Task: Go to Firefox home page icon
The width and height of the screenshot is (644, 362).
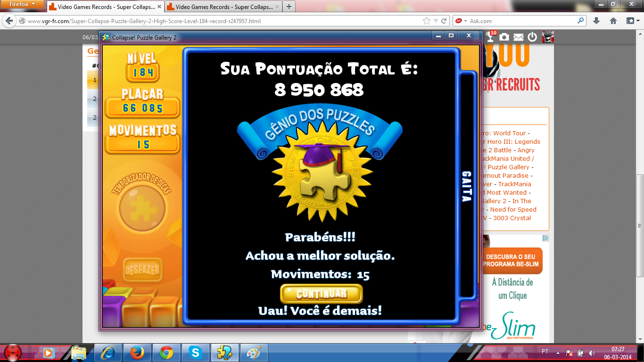Action: click(613, 21)
